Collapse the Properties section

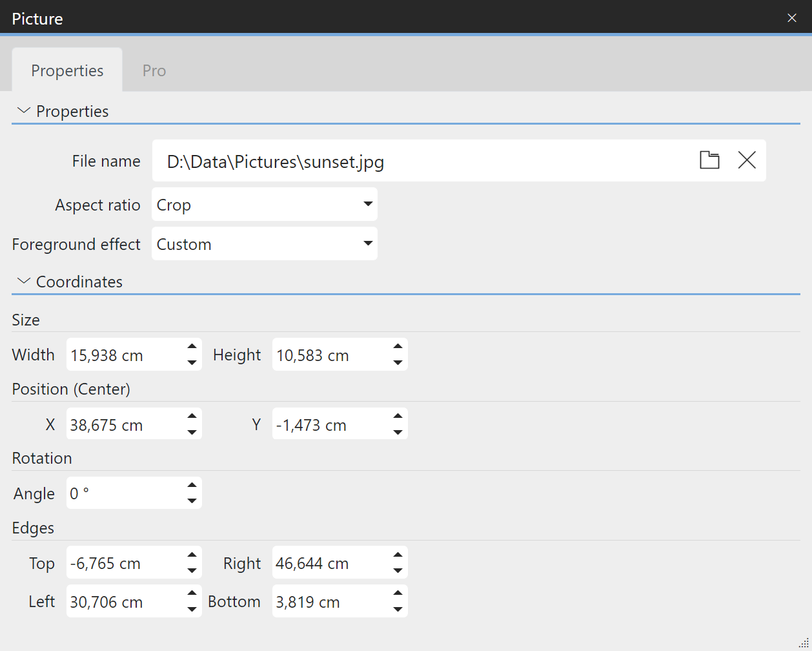(x=24, y=111)
